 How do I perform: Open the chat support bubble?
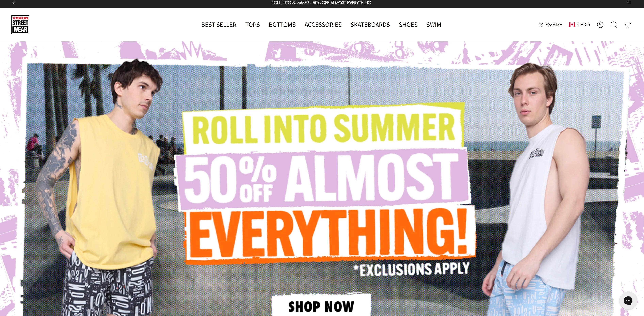628,300
